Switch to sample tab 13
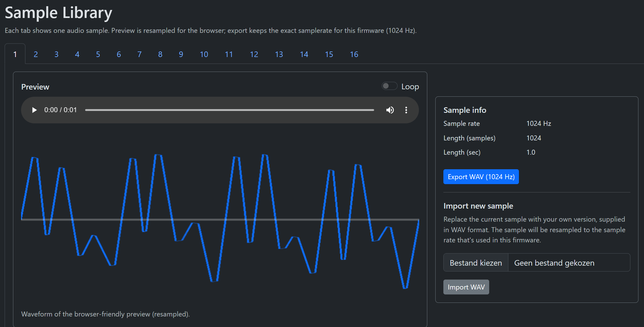The image size is (644, 327). (279, 54)
